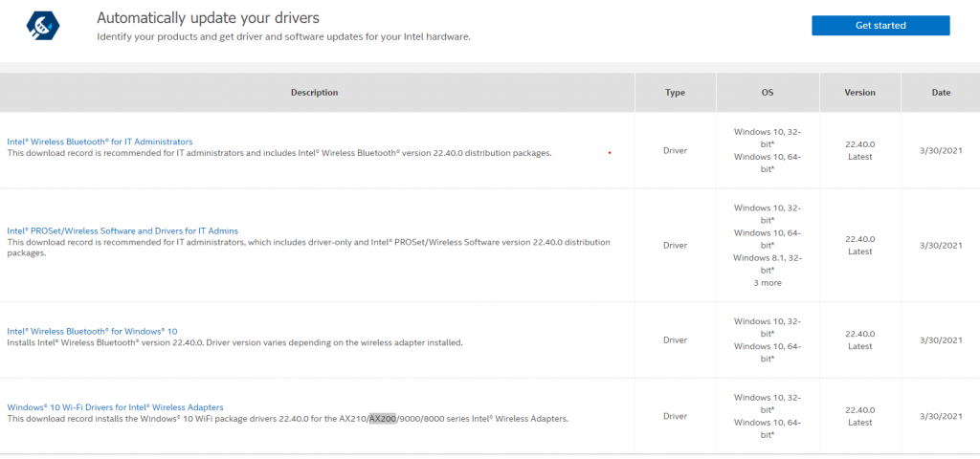The height and width of the screenshot is (459, 980).
Task: Click the Get started button
Action: 880,26
